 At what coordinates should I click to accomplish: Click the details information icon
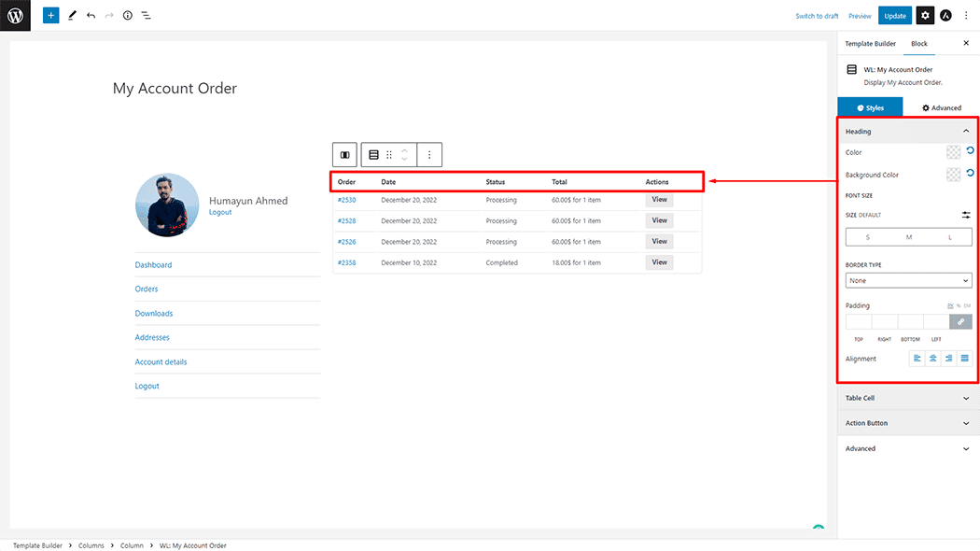pos(127,15)
